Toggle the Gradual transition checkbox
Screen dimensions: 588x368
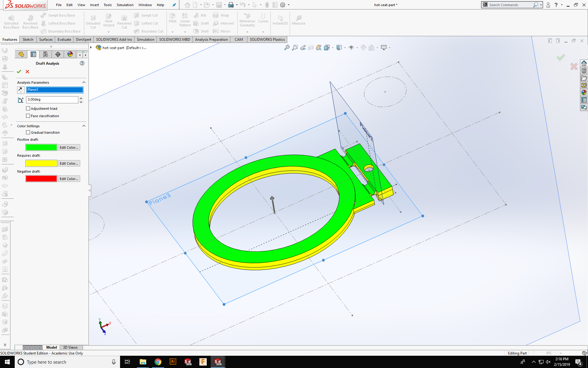[x=28, y=132]
